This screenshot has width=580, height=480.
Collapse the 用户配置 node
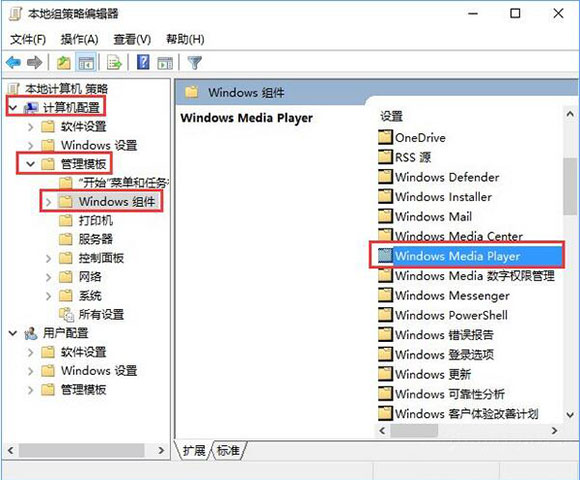[x=13, y=333]
